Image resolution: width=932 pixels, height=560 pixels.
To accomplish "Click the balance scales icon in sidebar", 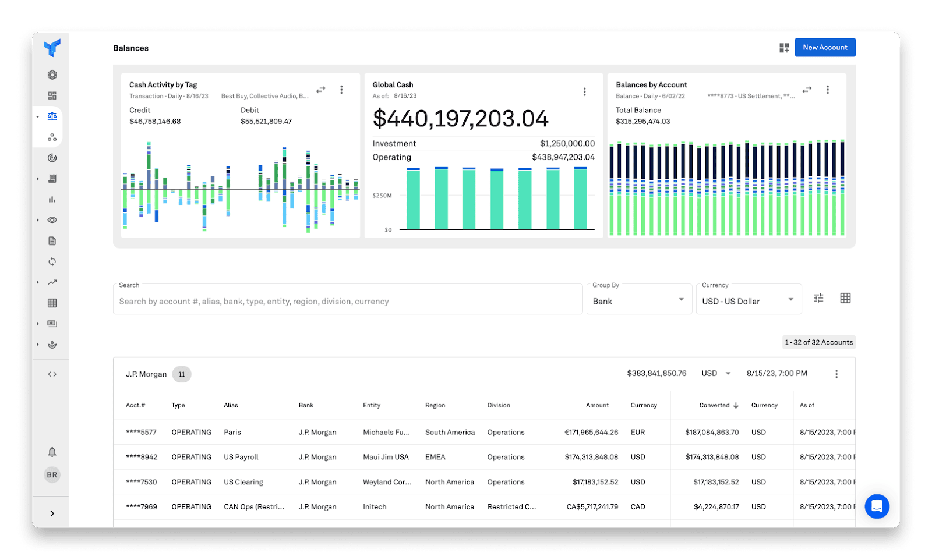I will coord(52,116).
